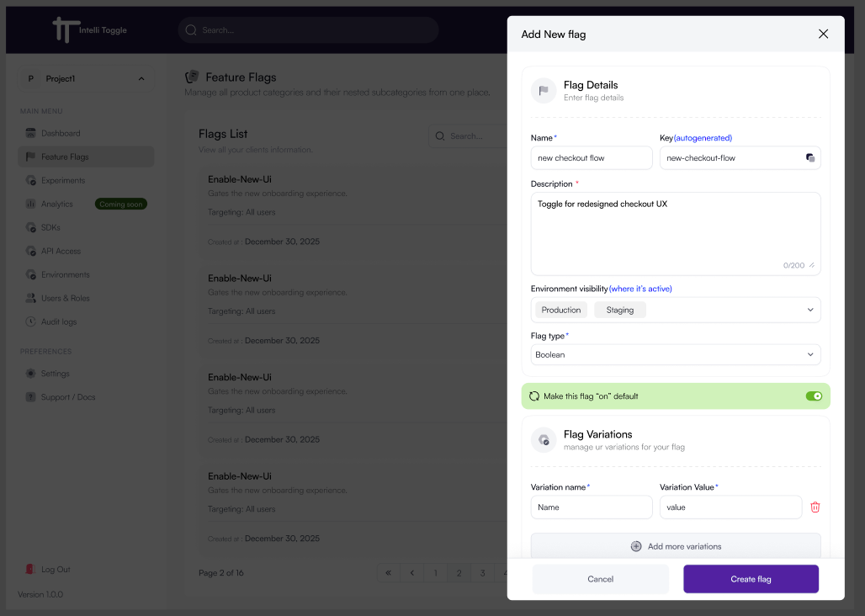865x616 pixels.
Task: Click the copy icon in Key field
Action: point(809,157)
